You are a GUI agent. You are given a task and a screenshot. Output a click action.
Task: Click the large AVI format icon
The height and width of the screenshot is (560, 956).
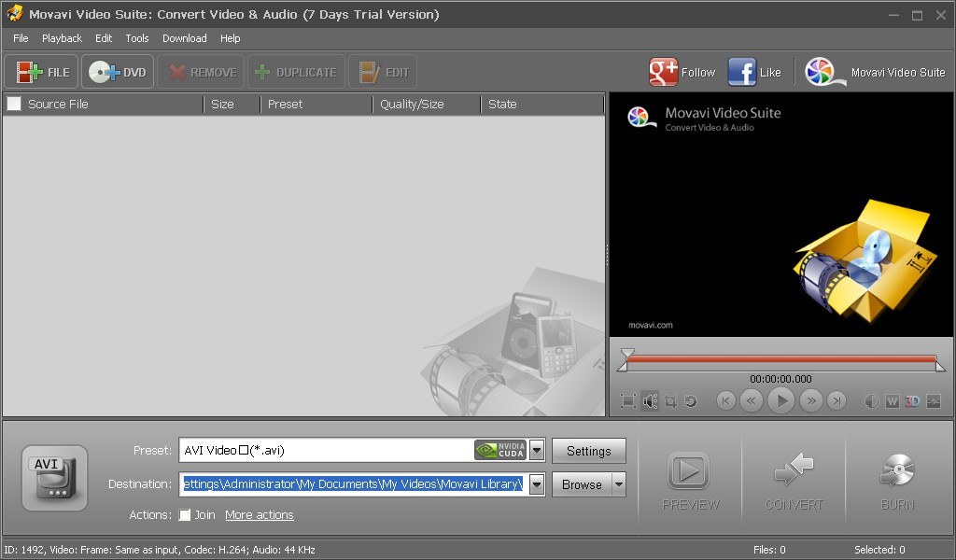coord(55,478)
